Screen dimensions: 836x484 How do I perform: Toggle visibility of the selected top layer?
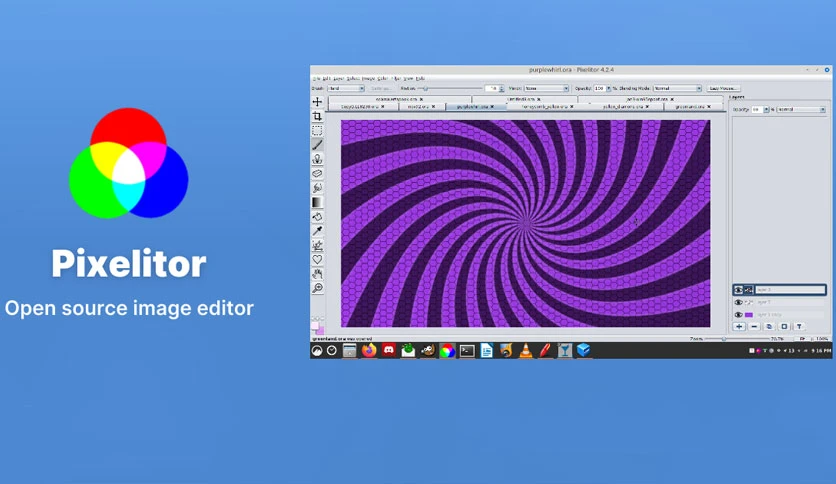pos(738,290)
